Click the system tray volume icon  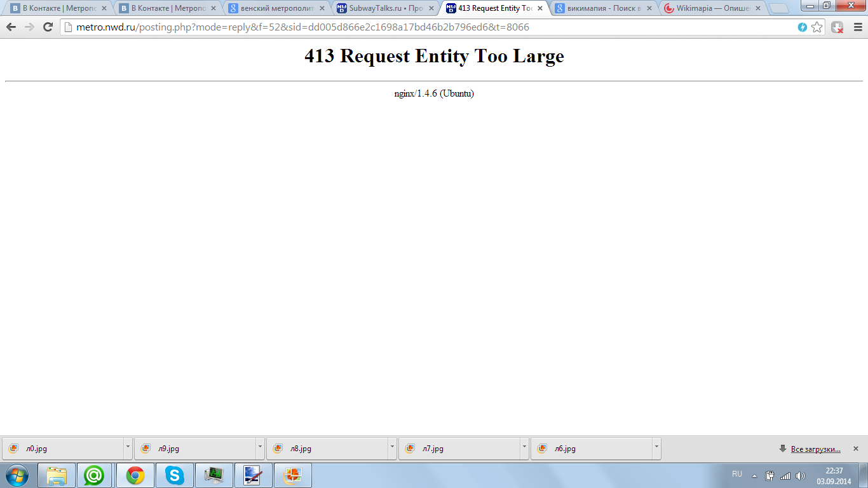tap(800, 476)
